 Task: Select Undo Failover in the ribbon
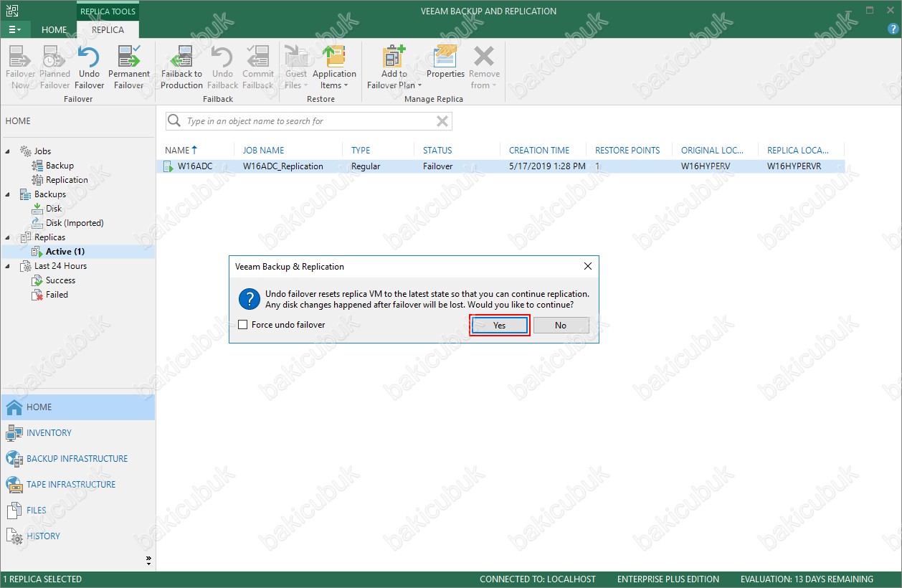click(89, 67)
